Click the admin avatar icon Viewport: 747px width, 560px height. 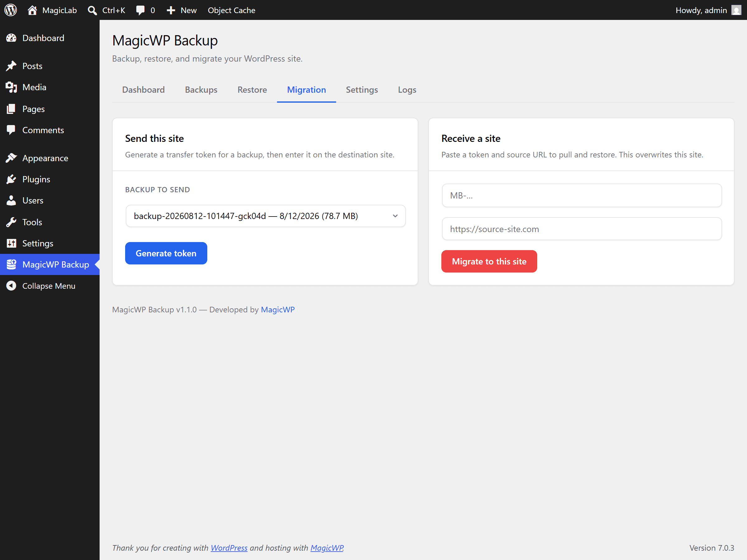736,10
